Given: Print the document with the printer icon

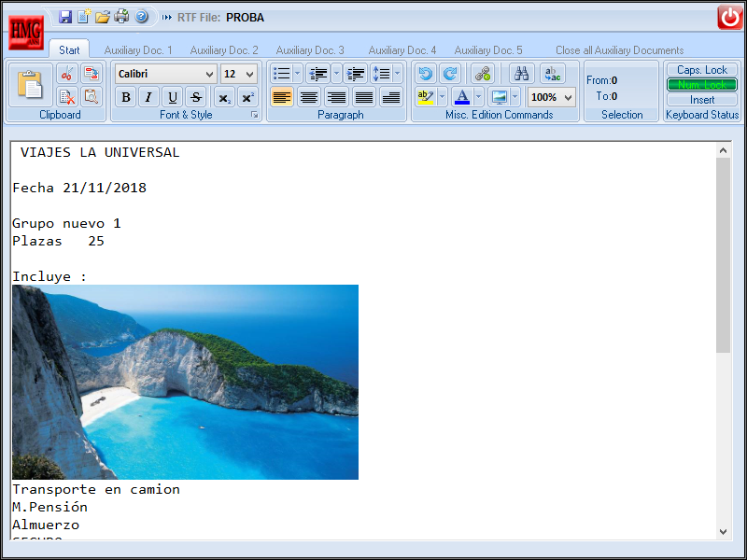Looking at the screenshot, I should coord(121,17).
